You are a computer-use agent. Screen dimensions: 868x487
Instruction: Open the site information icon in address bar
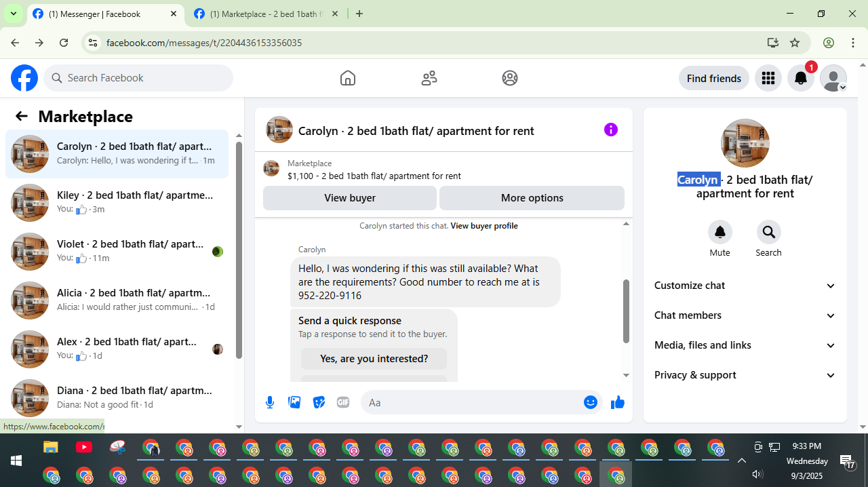94,43
